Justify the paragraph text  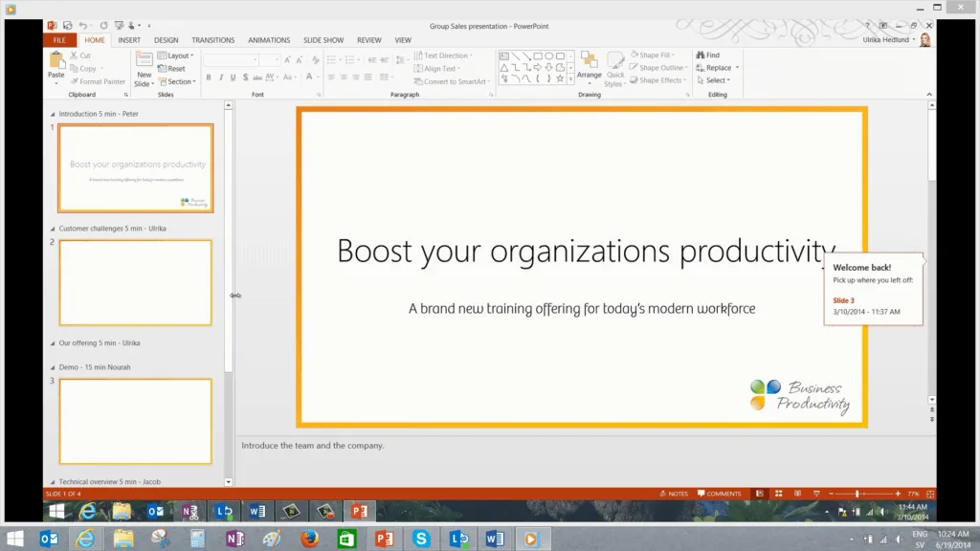tap(367, 77)
